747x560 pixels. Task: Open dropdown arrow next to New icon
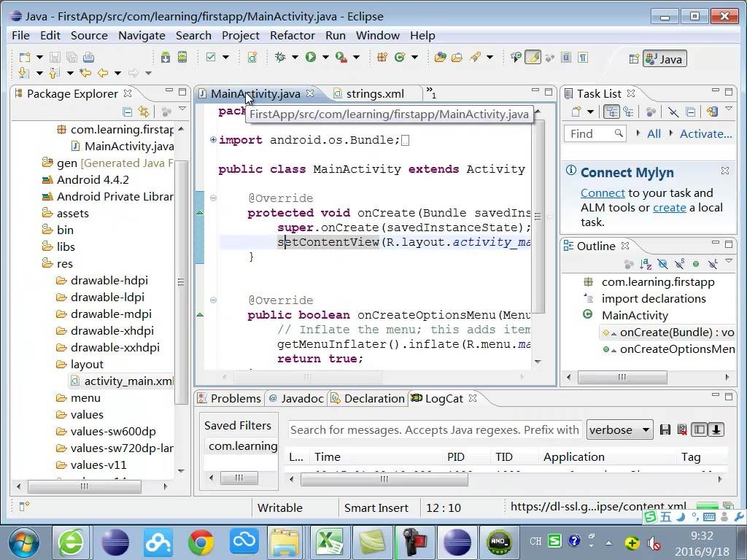pyautogui.click(x=39, y=58)
